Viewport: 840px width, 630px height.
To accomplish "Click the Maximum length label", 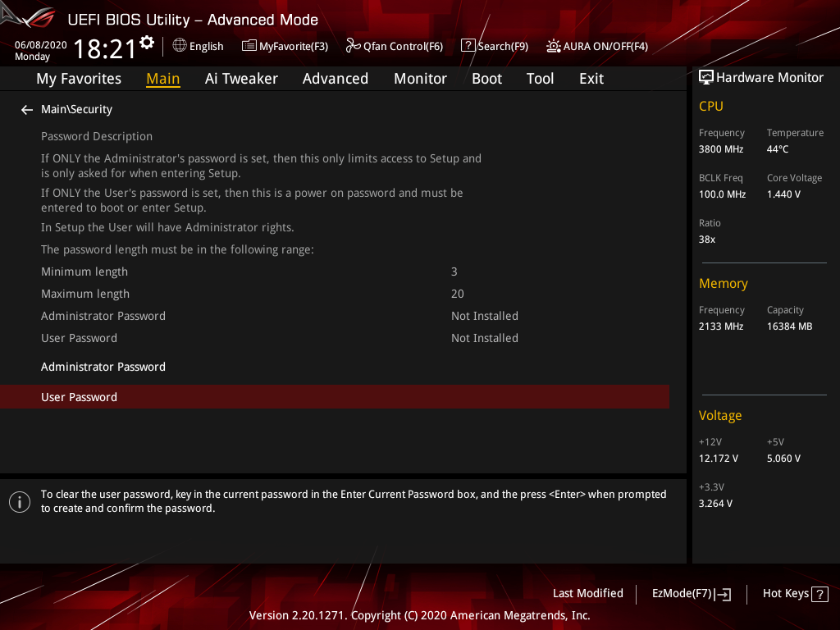I will click(x=85, y=294).
